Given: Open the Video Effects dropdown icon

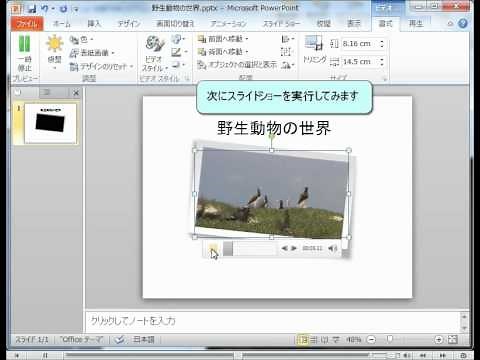Looking at the screenshot, I should (x=179, y=65).
